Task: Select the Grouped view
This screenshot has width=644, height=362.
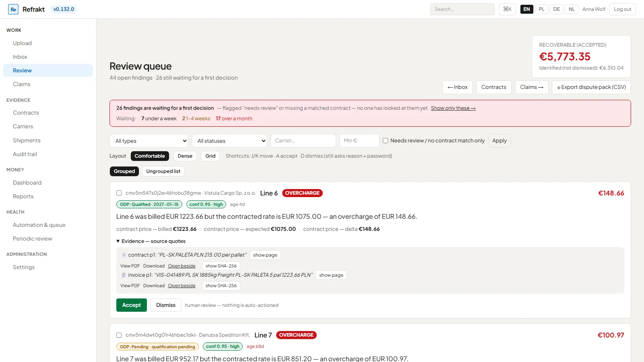Action: pyautogui.click(x=124, y=171)
